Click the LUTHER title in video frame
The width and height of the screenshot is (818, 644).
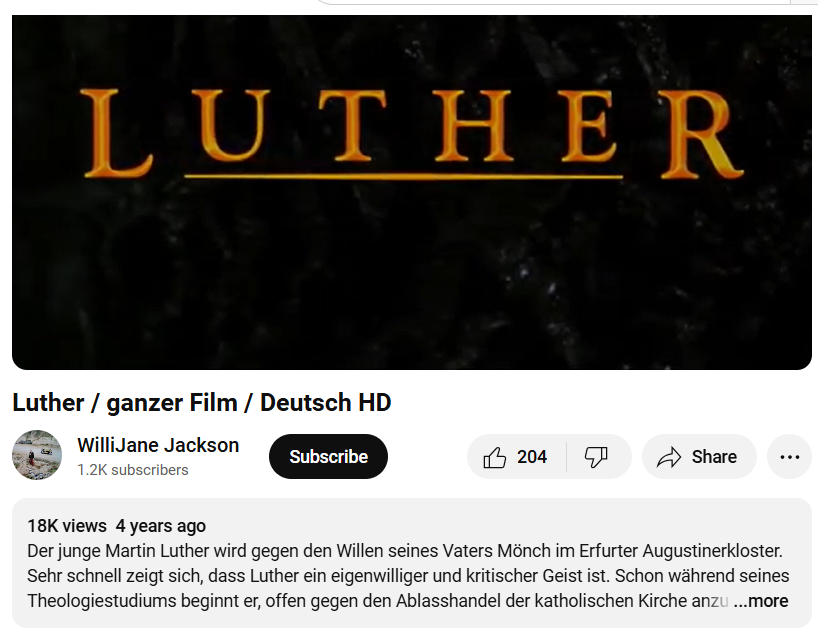[x=411, y=134]
